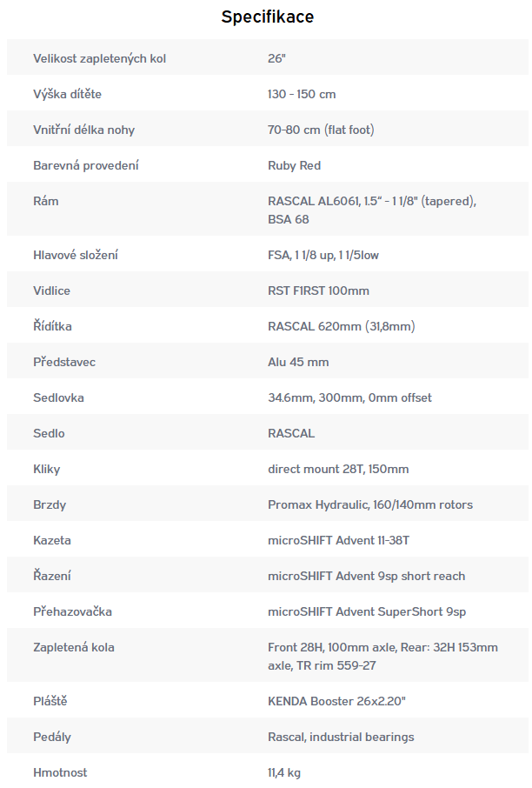Click the Promax Hydraulic brakes value
Screen dimensions: 532x788
coord(370,504)
